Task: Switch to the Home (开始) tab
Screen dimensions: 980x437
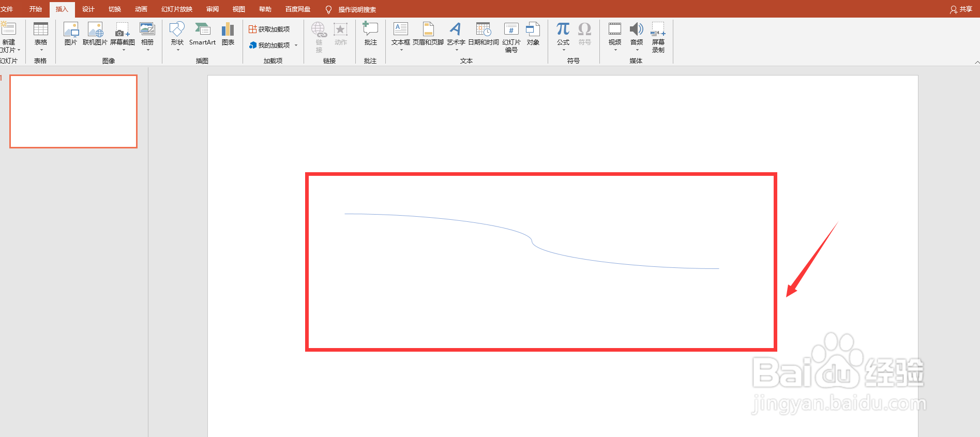Action: click(x=36, y=9)
